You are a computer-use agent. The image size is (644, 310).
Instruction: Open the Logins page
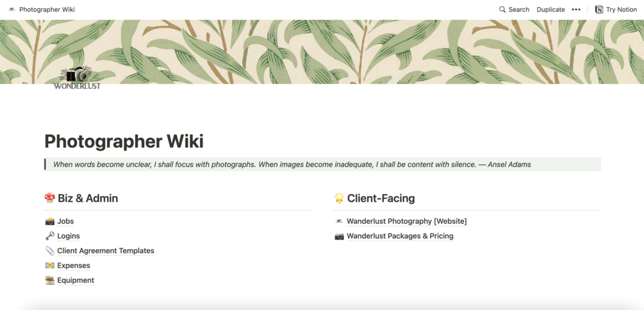point(69,236)
